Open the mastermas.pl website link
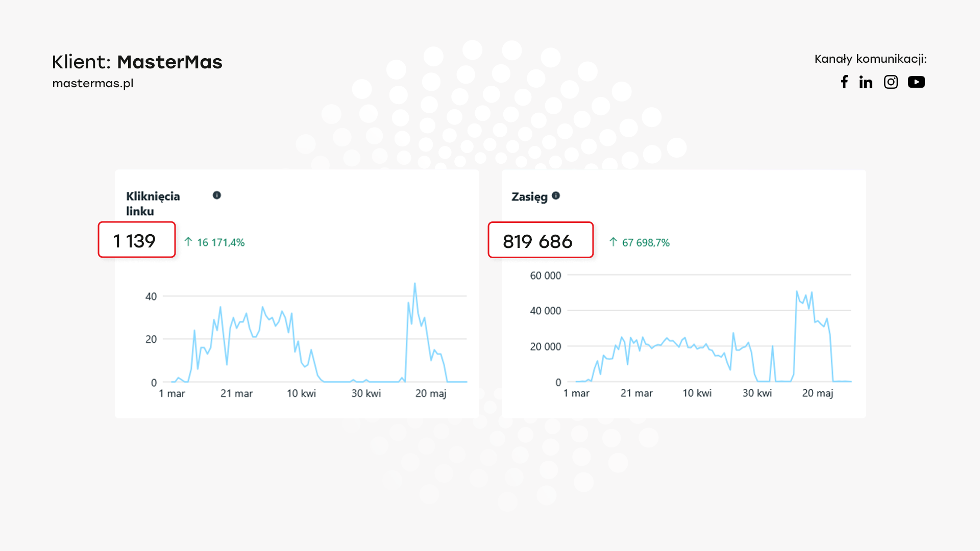 93,83
